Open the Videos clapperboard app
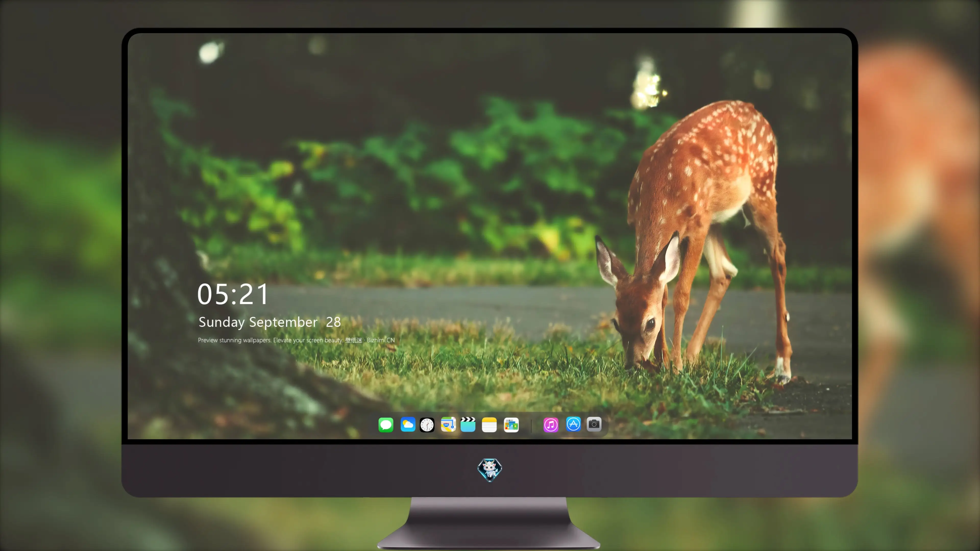The height and width of the screenshot is (551, 980). click(468, 425)
